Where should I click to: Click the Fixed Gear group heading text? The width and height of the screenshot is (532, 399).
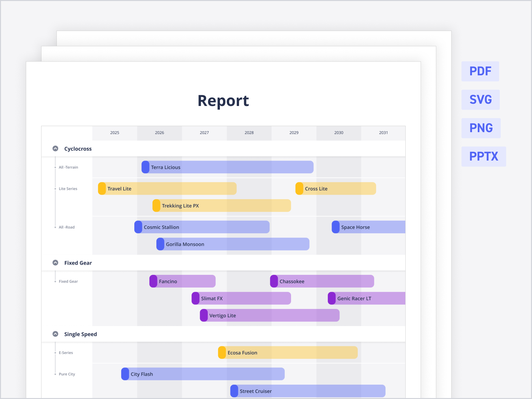pyautogui.click(x=78, y=263)
